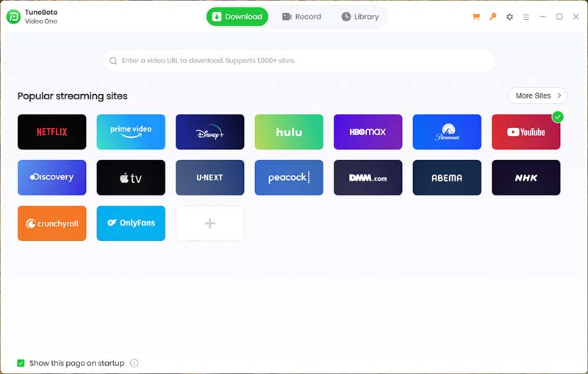588x374 pixels.
Task: Open the ABEMA tile
Action: (x=447, y=178)
